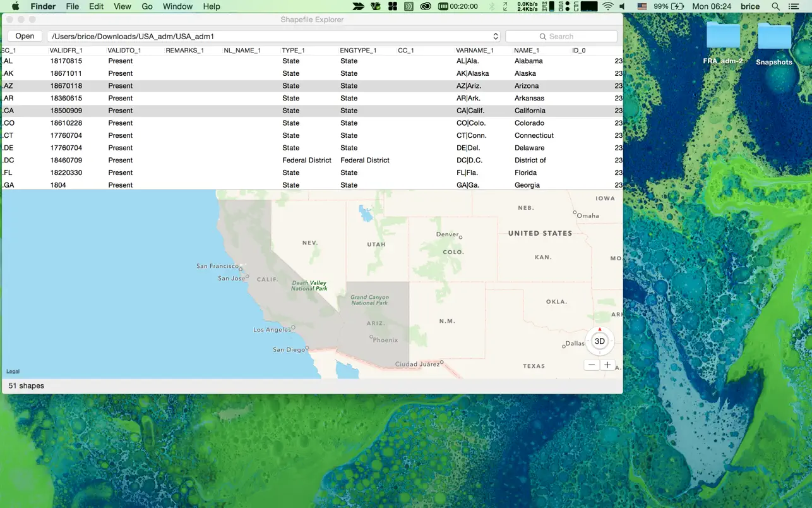Click the Spotlight search icon in menu bar

click(x=775, y=6)
